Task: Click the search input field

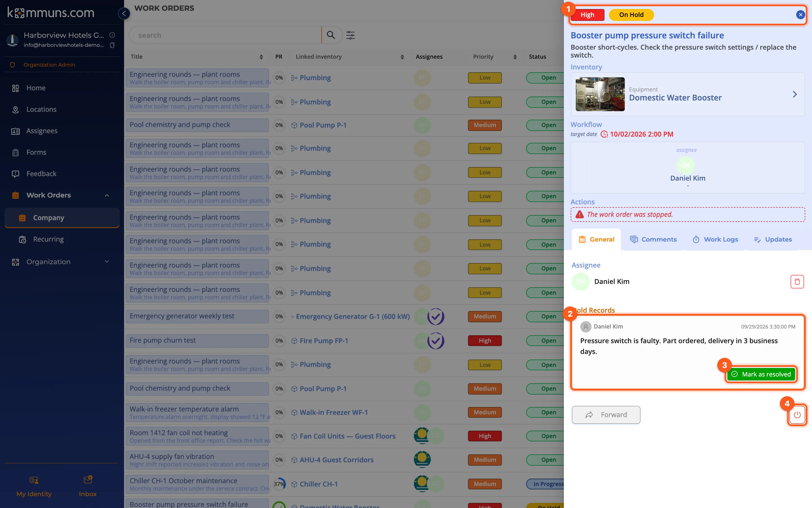Action: (x=225, y=35)
